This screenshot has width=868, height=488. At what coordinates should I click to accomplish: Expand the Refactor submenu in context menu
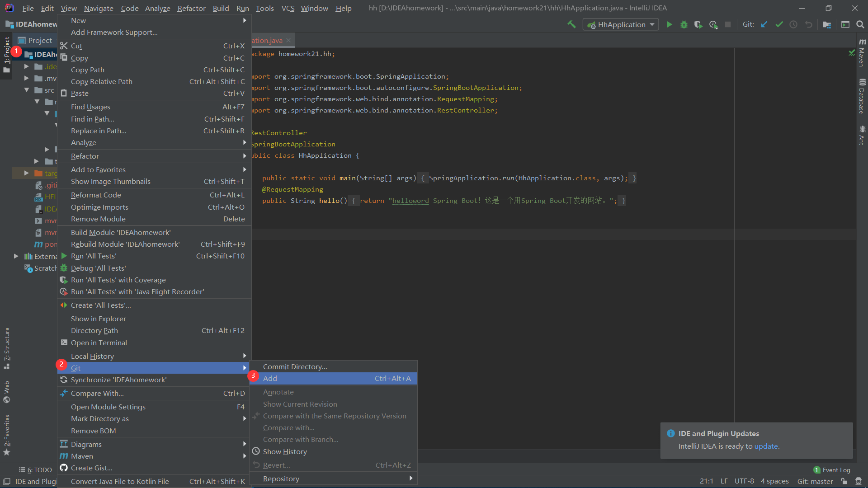[x=154, y=156]
